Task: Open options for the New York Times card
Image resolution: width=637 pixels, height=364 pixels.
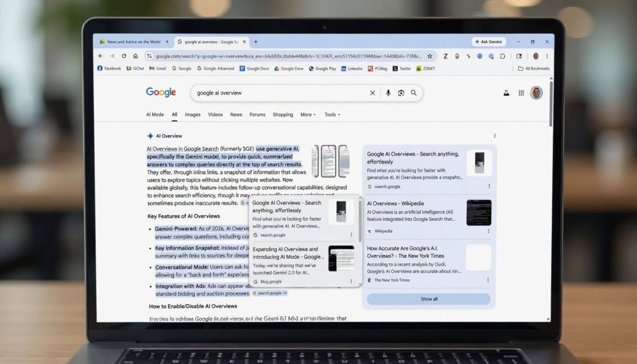Action: coord(488,280)
